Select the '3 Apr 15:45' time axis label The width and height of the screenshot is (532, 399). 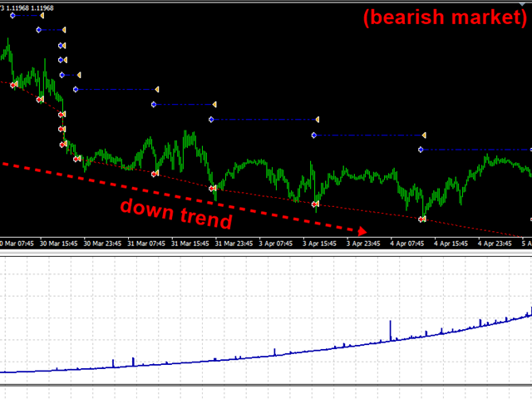pos(319,244)
